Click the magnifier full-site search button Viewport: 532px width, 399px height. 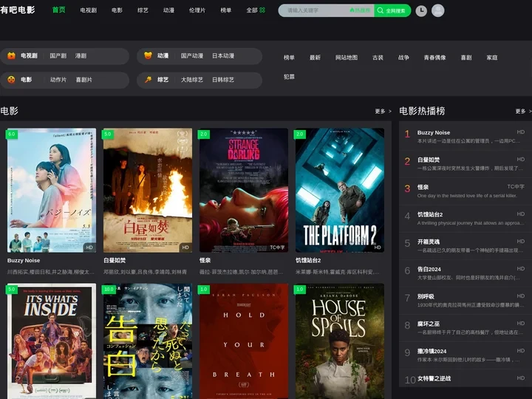(392, 10)
